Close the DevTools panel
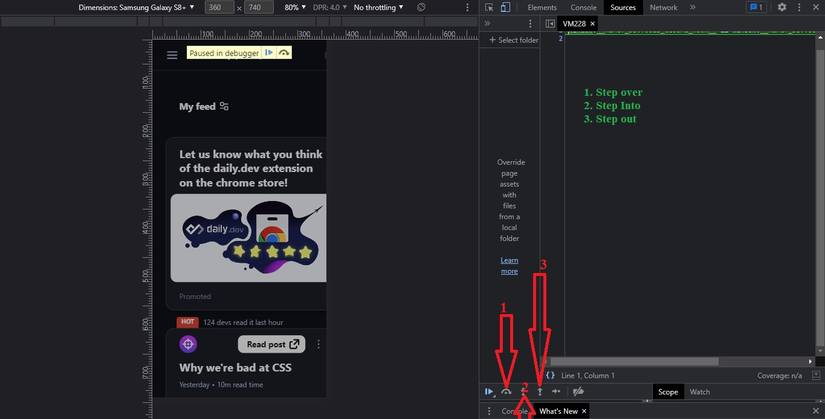This screenshot has width=825, height=419. pos(815,7)
